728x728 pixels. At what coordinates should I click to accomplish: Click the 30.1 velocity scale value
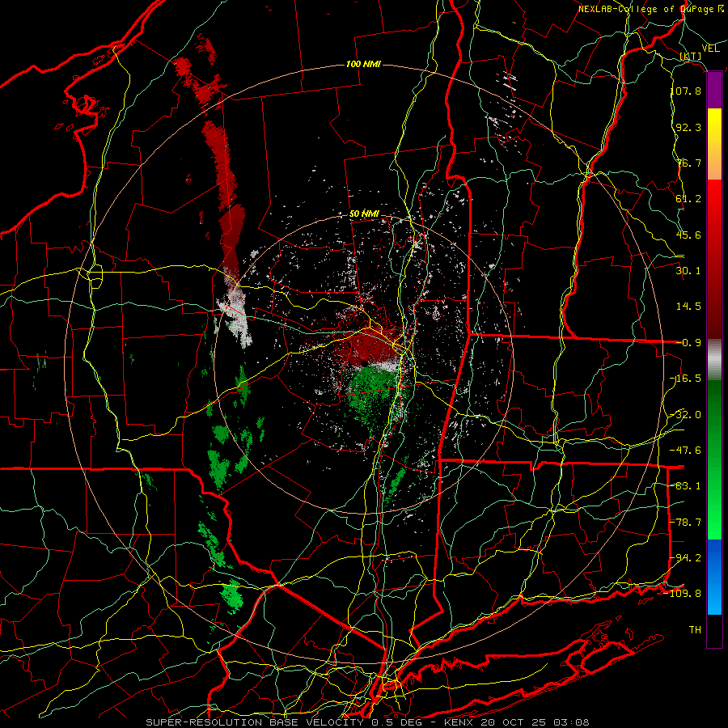pos(688,271)
